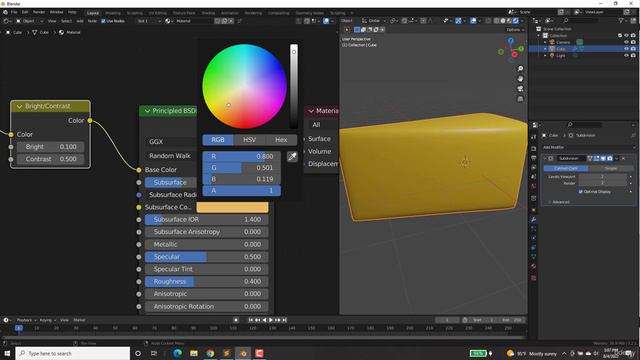The height and width of the screenshot is (360, 640).
Task: Click the timeline play button
Action: (271, 320)
